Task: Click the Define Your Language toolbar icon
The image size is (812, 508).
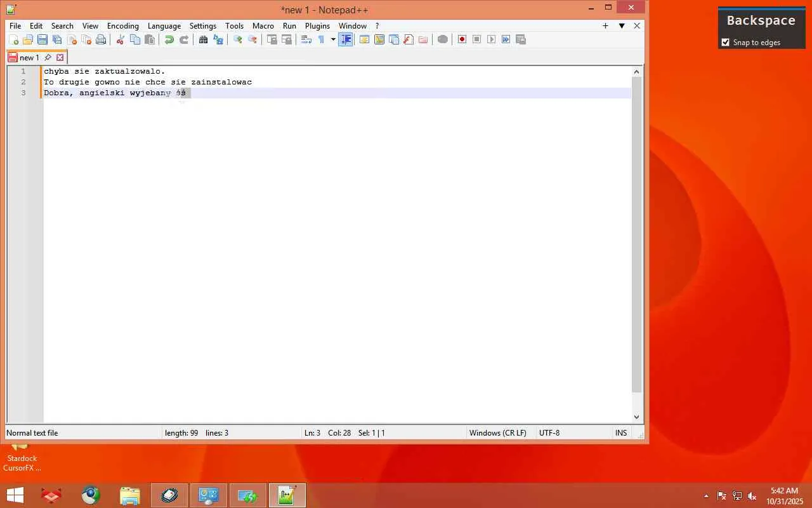Action: 365,39
